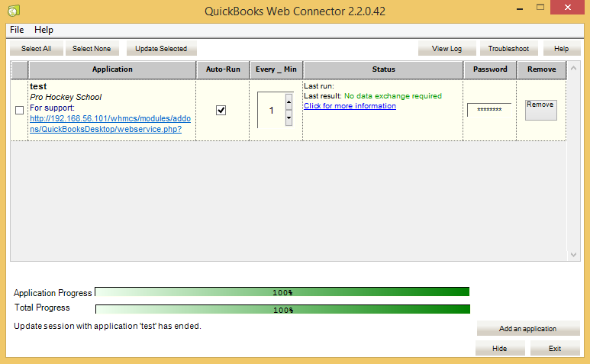Click the Update Selected button
590x364 pixels.
tap(161, 49)
